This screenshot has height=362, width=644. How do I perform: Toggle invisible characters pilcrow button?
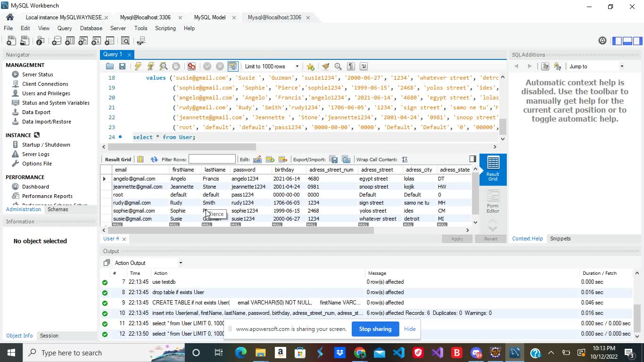[351, 66]
